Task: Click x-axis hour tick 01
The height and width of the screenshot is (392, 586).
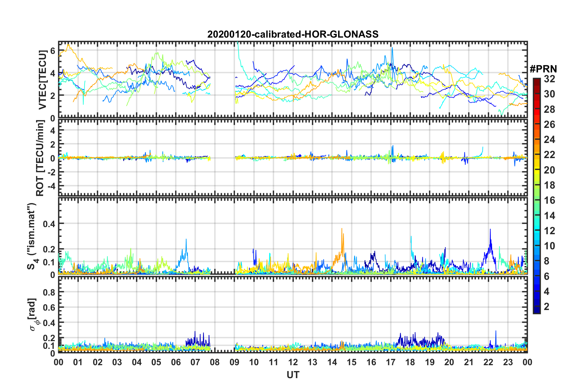Action: (78, 362)
